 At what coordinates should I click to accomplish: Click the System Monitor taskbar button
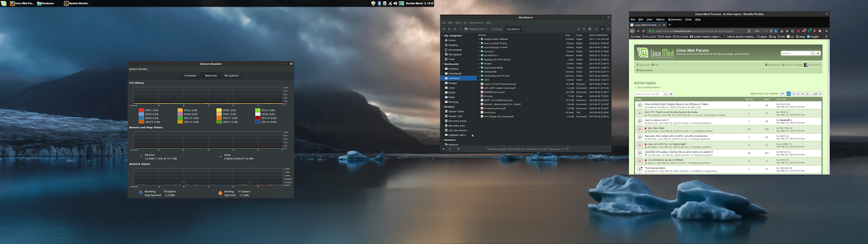point(76,3)
